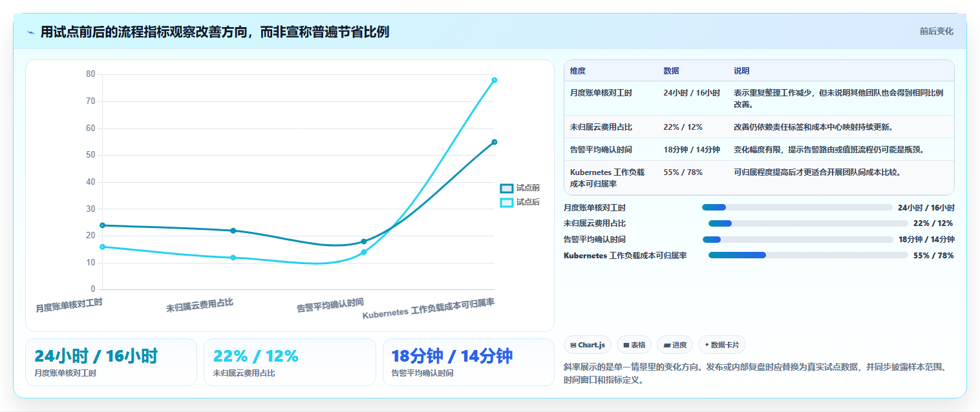Viewport: 980px width, 412px height.
Task: Click the Chart.js chip
Action: click(587, 345)
